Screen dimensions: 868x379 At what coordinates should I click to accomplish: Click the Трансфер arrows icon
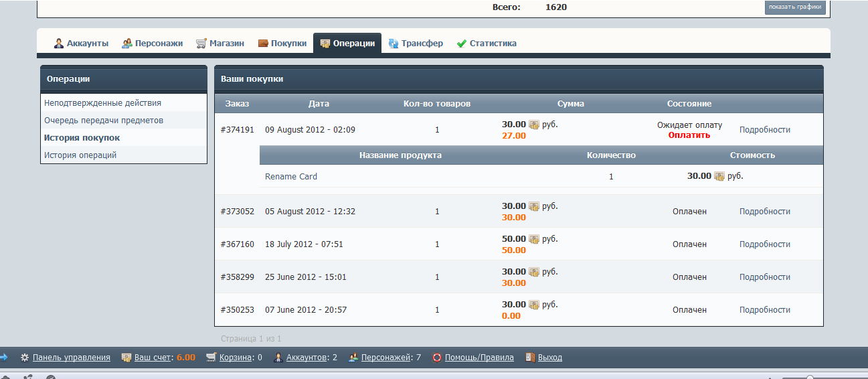click(394, 44)
